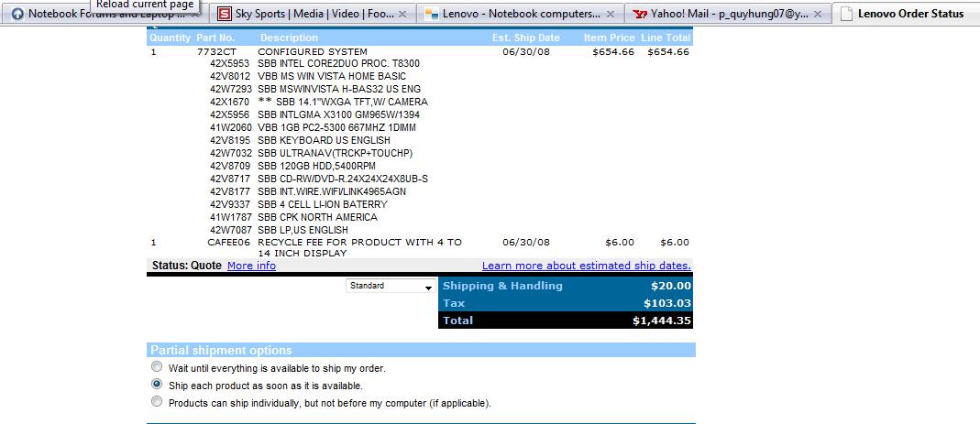
Task: Click SBB ULTRANAV(TRCKP+TOUCHP) line
Action: 335,153
